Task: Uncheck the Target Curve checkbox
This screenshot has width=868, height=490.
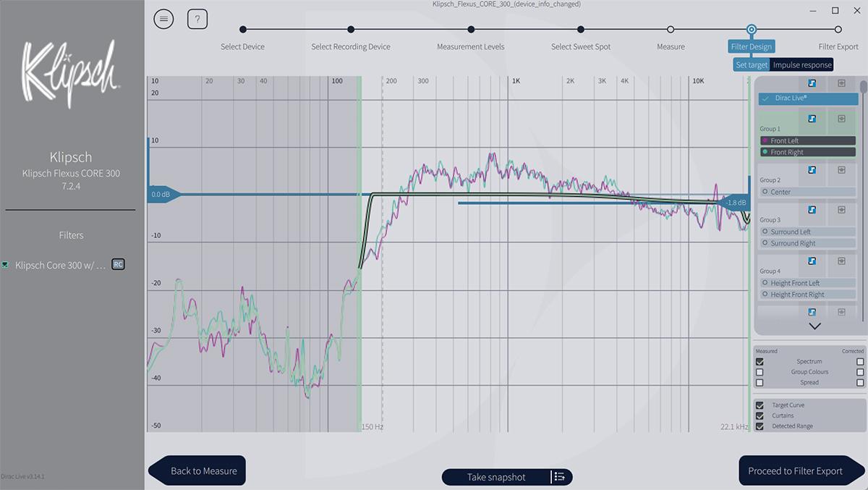Action: tap(759, 405)
